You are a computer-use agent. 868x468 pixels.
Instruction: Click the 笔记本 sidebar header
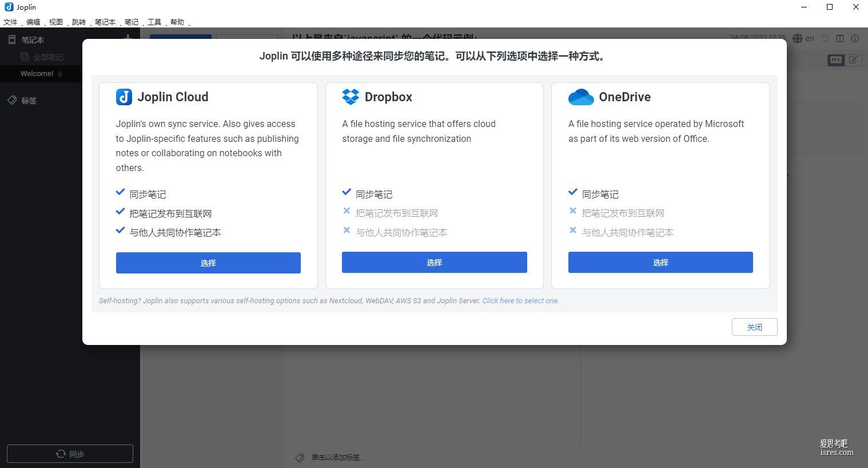[x=33, y=39]
